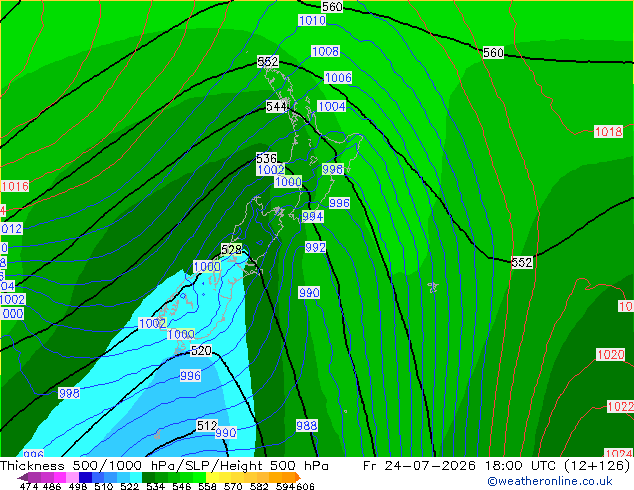Click the blue 1010 isobar label
Viewport: 634px width, 490px height.
312,20
